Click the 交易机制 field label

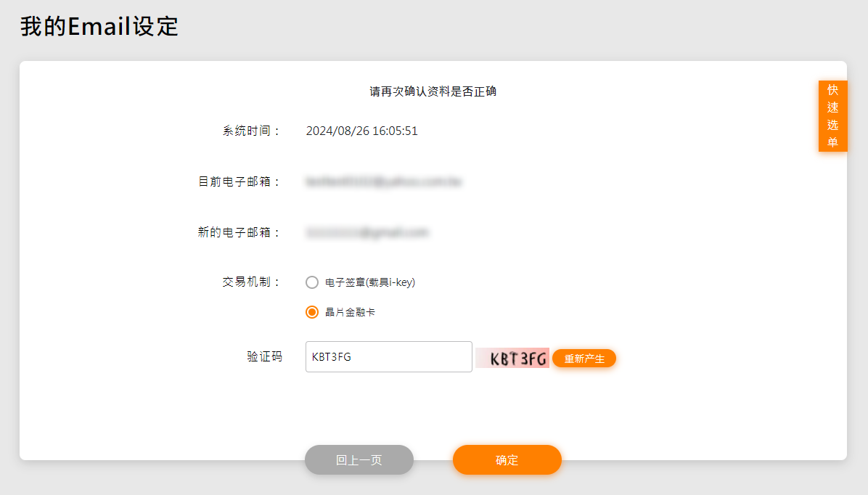(251, 282)
